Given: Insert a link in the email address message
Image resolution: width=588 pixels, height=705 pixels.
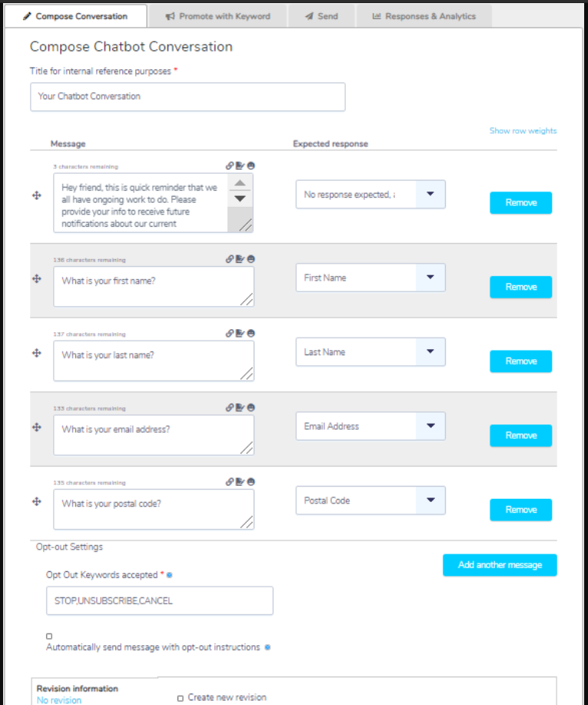Looking at the screenshot, I should (229, 407).
